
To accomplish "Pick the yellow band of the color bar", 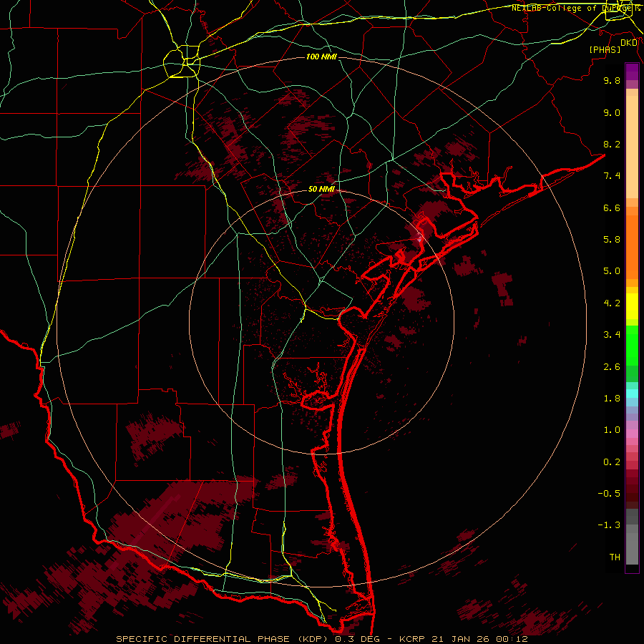I will point(632,306).
